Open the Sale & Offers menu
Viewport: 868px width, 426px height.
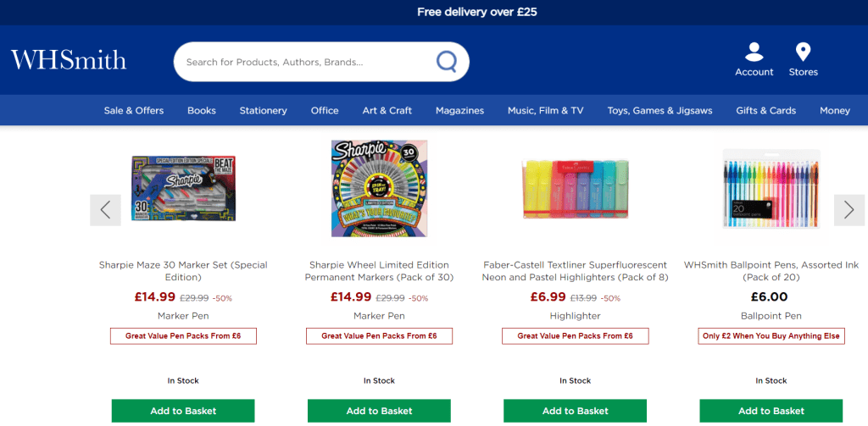(134, 110)
